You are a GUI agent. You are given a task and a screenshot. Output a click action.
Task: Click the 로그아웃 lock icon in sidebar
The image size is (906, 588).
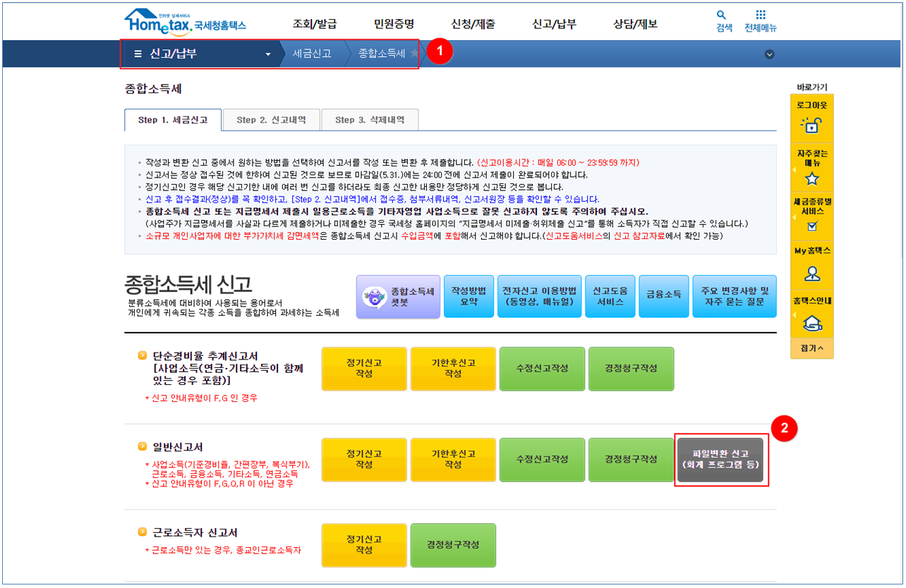coord(811,125)
